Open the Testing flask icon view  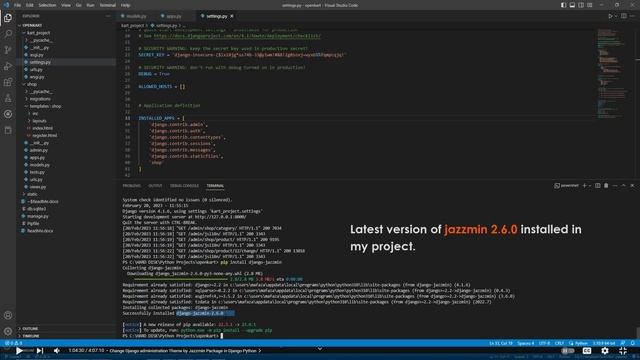click(x=8, y=98)
